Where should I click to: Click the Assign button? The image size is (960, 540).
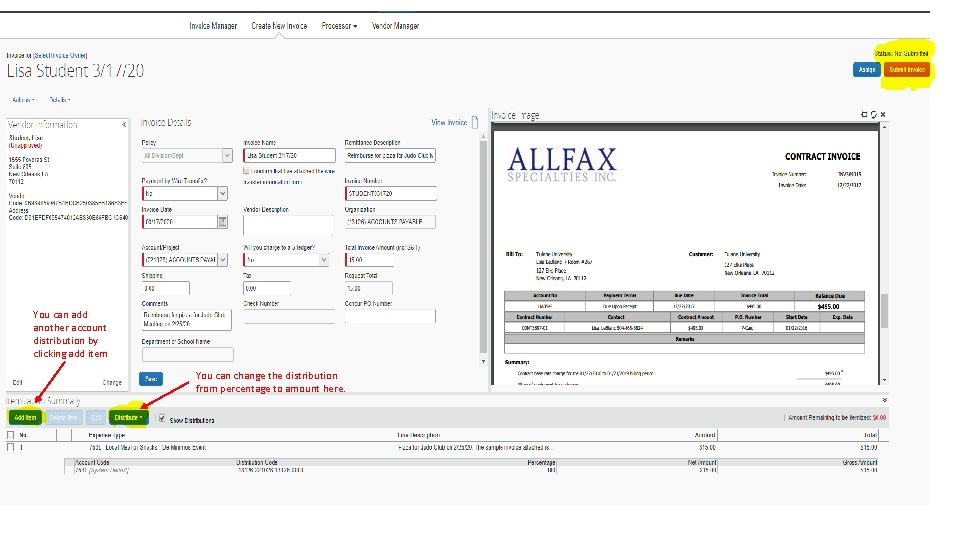(866, 69)
